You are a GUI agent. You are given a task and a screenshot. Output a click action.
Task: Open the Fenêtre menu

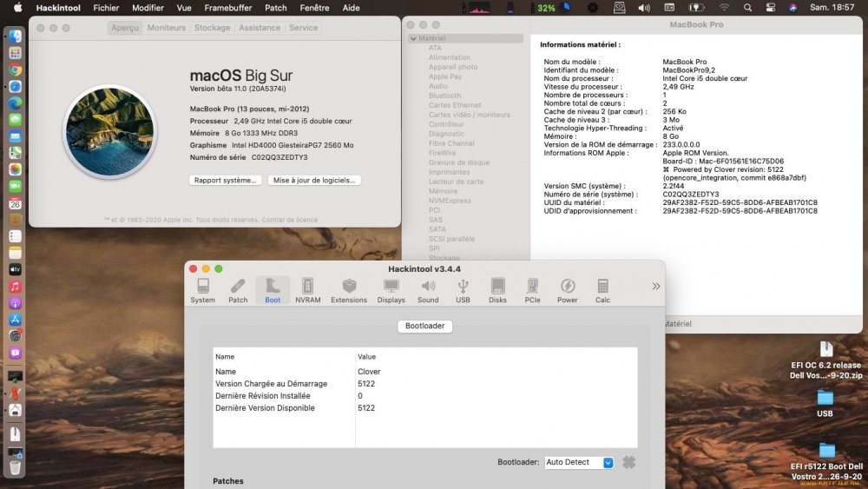(314, 8)
